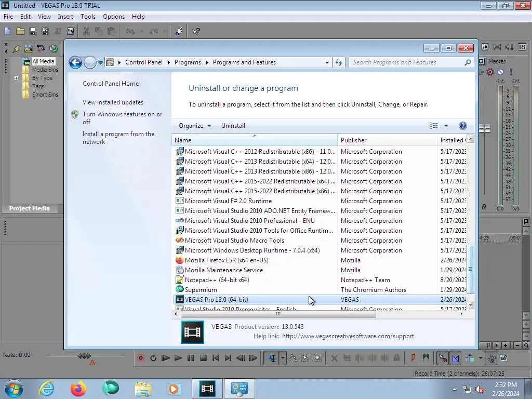Viewport: 532px width, 399px height.
Task: Click Go to Start button in transport
Action: click(216, 358)
